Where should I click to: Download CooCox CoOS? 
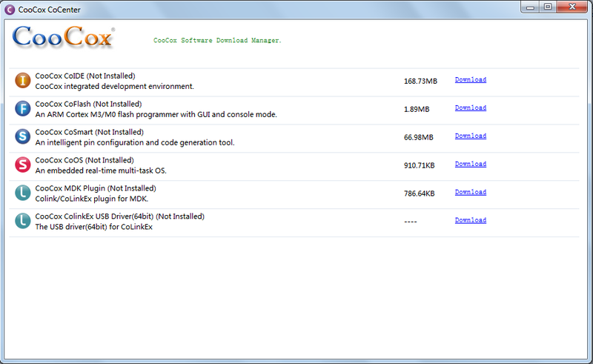point(470,164)
